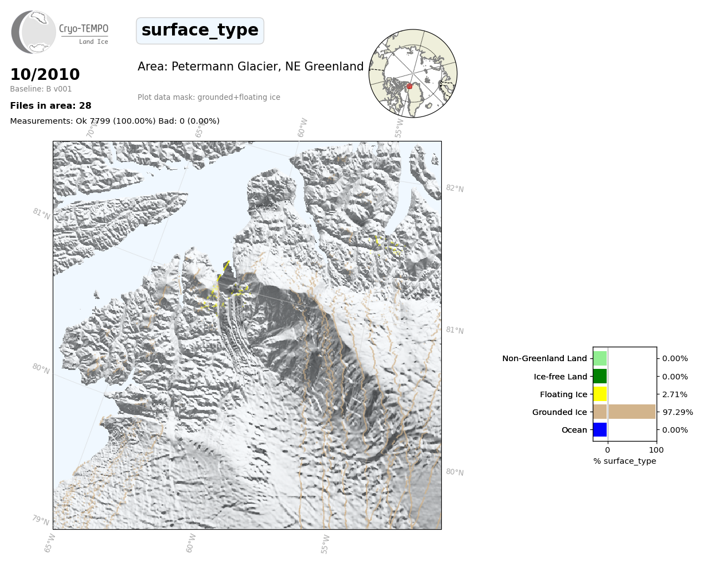This screenshot has height=588, width=706.
Task: Click the Plot data mask caption
Action: point(209,97)
